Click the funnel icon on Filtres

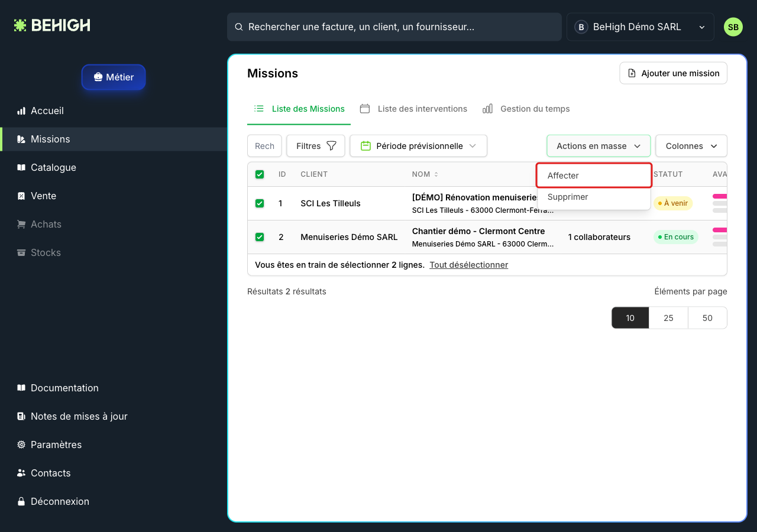(332, 146)
